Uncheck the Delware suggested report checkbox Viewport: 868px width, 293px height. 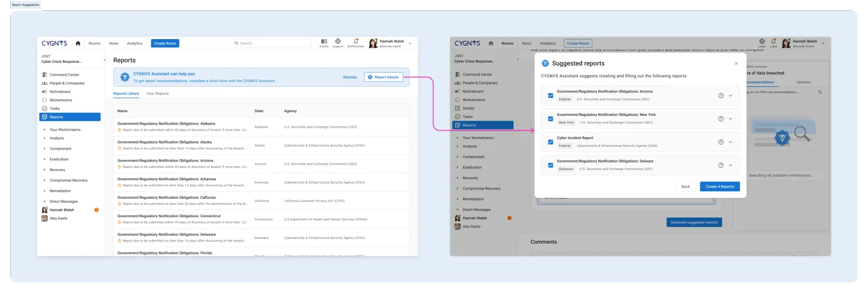[551, 165]
